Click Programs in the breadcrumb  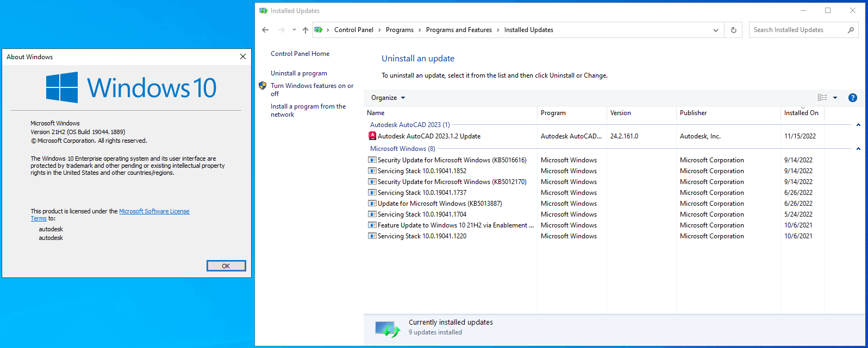tap(399, 30)
